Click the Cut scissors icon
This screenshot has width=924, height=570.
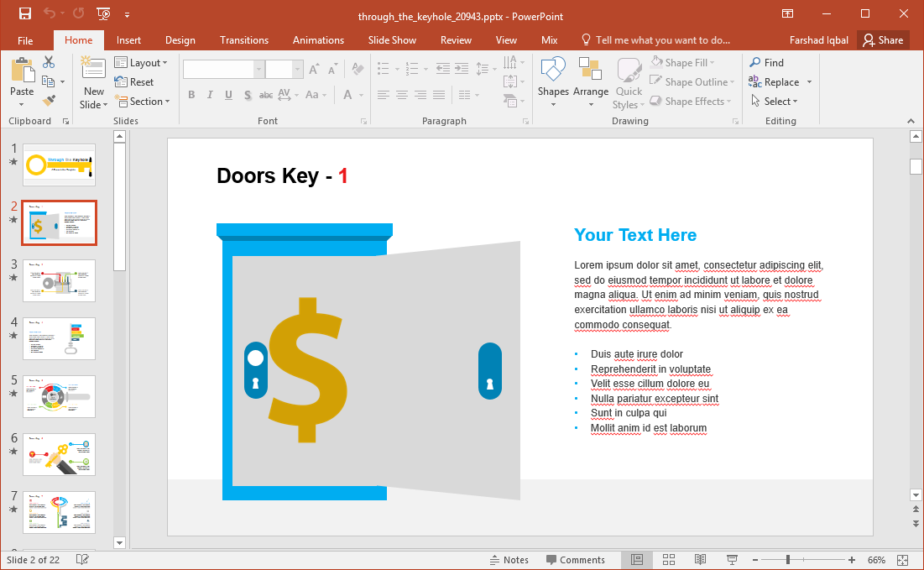coord(49,62)
